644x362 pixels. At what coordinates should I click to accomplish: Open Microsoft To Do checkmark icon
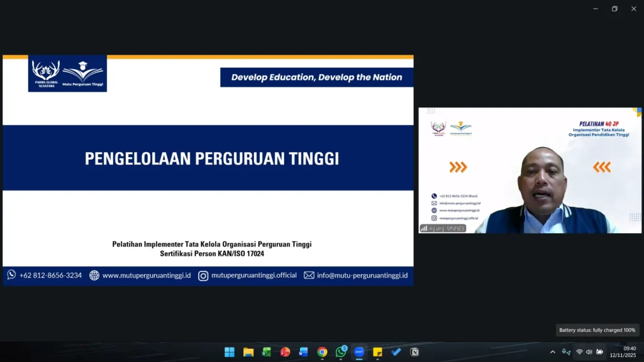(x=396, y=352)
